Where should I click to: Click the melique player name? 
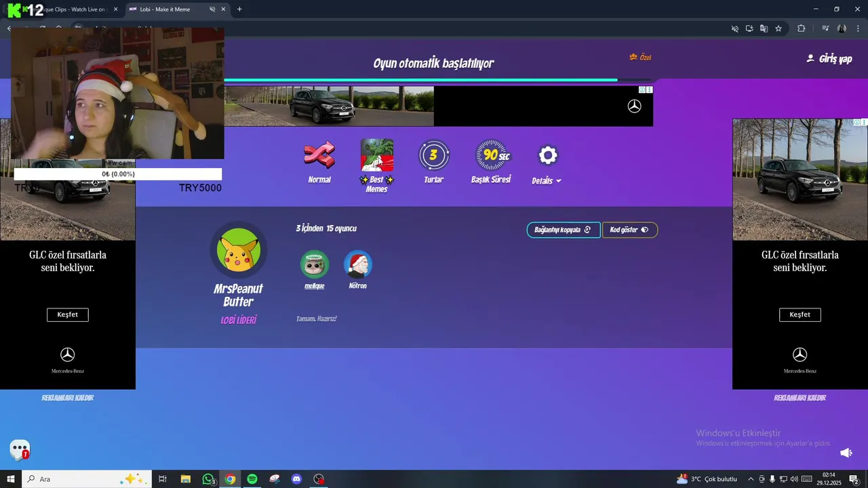coord(315,286)
